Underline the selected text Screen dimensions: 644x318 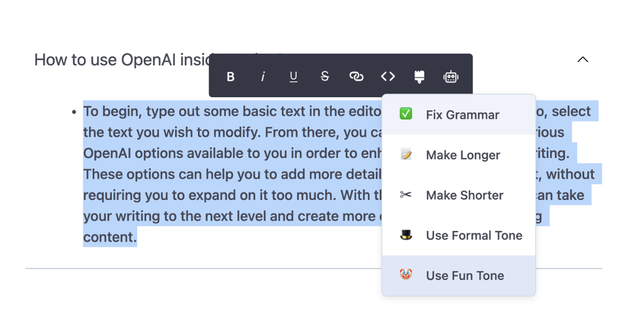tap(293, 76)
